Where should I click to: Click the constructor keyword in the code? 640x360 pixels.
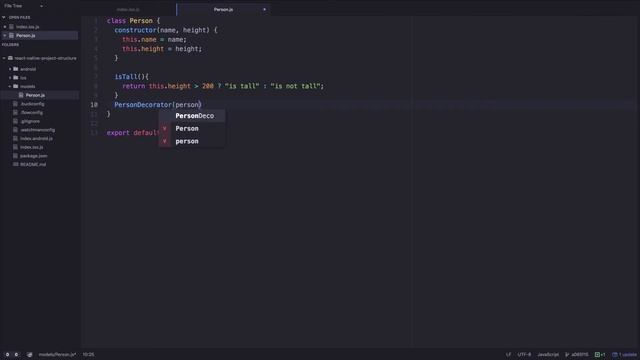click(135, 30)
